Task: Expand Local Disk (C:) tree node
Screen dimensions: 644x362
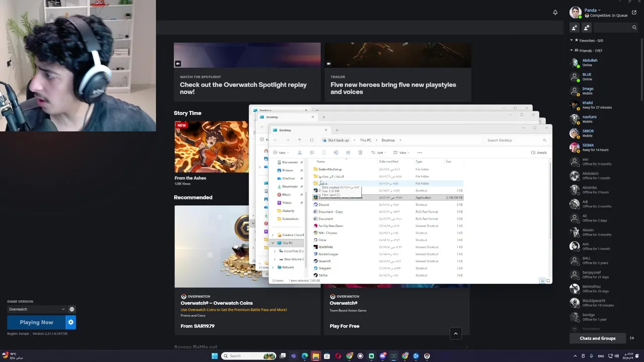Action: click(275, 251)
